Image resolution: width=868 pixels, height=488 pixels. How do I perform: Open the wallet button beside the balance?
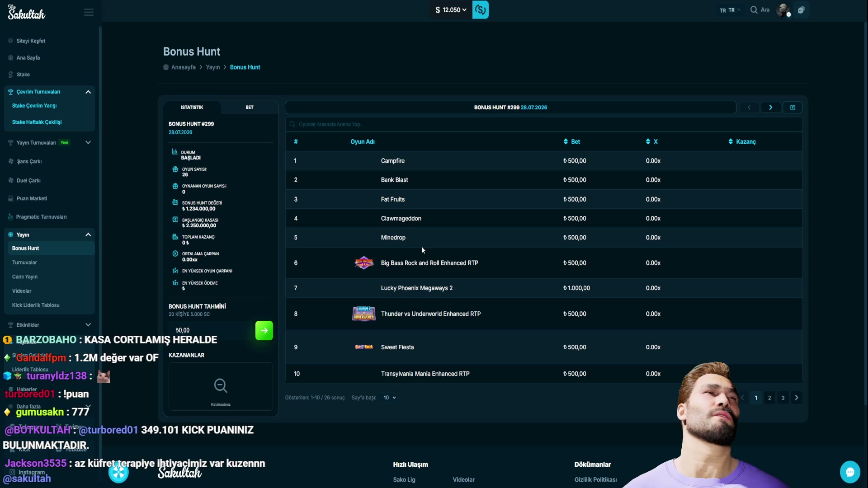pyautogui.click(x=481, y=10)
